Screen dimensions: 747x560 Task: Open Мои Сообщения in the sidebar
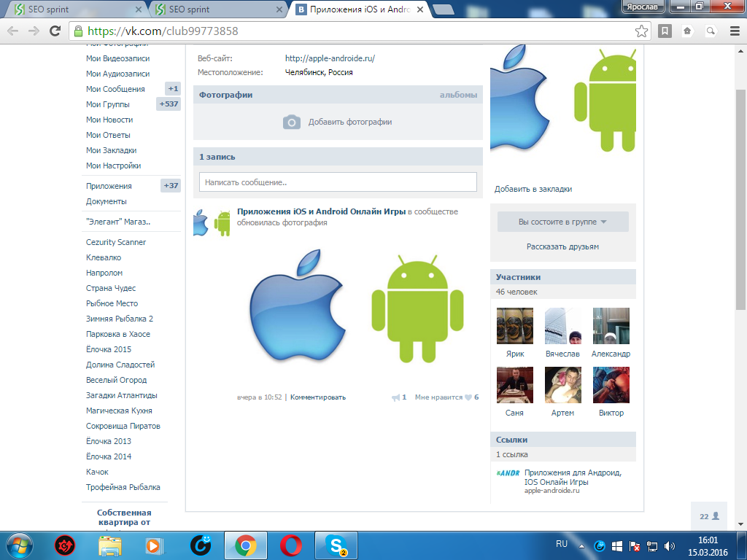(115, 89)
